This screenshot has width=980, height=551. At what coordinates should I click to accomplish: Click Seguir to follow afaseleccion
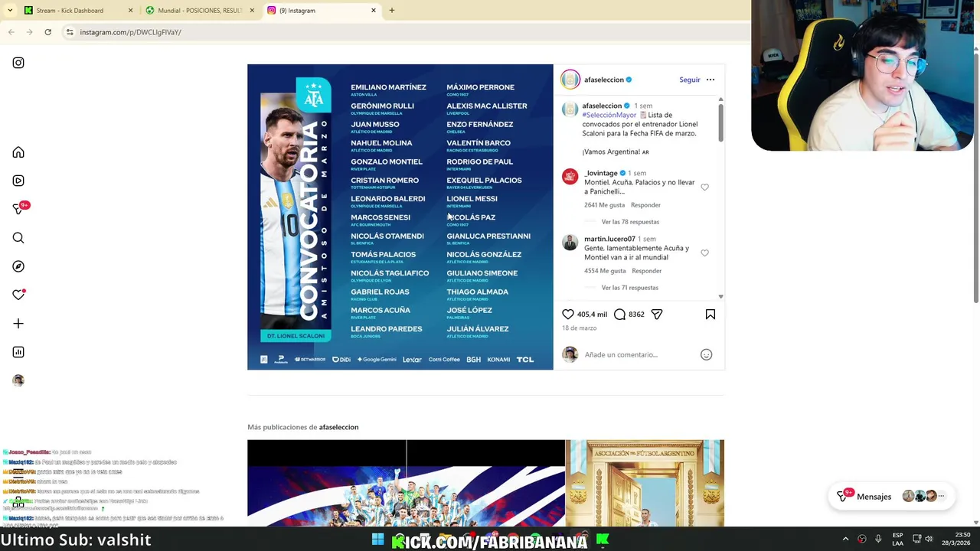tap(690, 80)
